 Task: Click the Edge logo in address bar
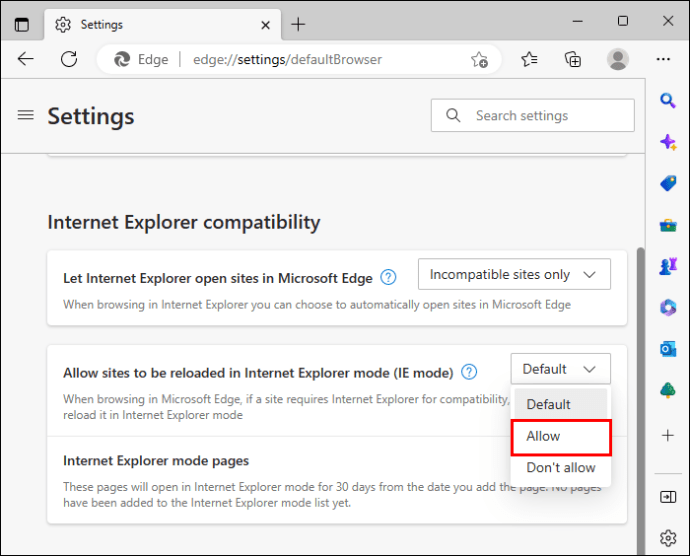pyautogui.click(x=122, y=59)
